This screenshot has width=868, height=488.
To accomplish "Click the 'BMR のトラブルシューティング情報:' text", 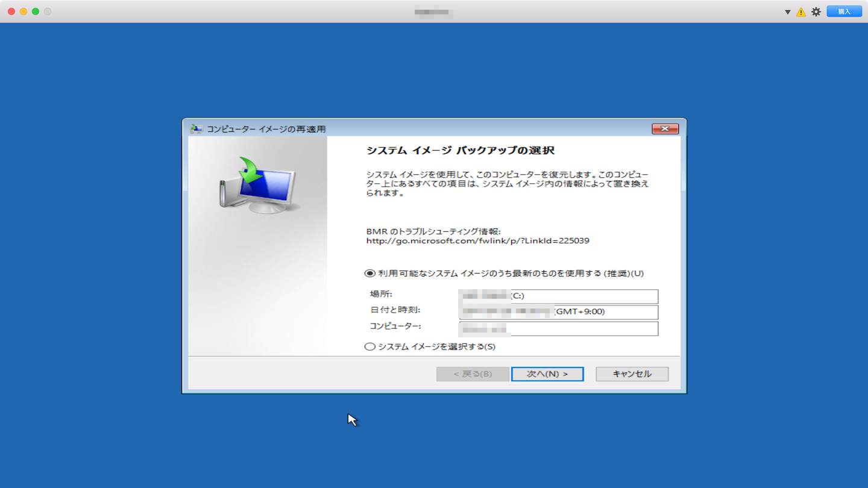I will coord(434,231).
